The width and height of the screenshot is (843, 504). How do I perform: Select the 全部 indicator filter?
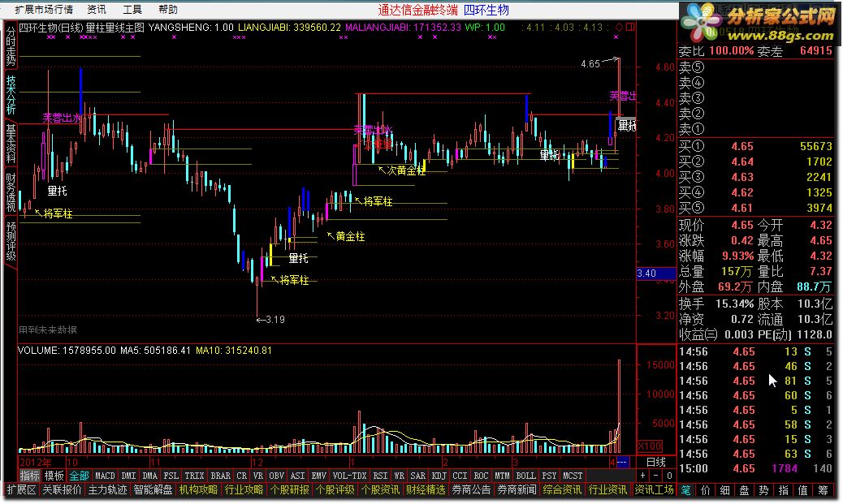point(79,476)
